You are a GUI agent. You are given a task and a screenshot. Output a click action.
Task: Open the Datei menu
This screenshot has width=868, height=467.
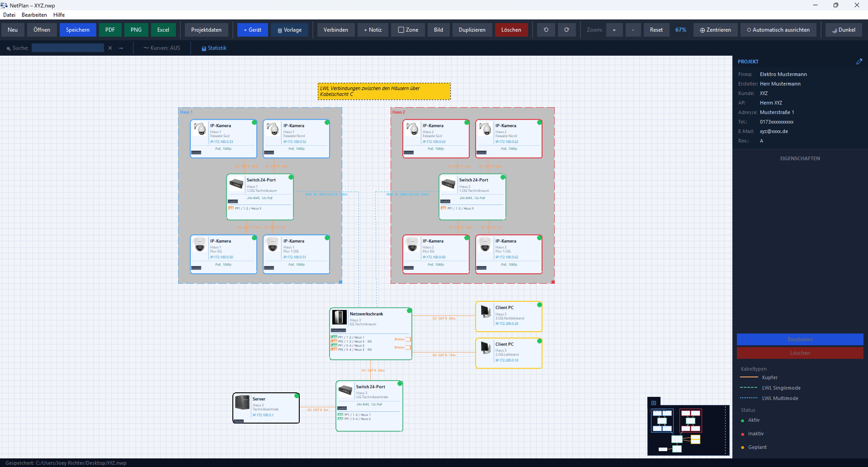9,15
